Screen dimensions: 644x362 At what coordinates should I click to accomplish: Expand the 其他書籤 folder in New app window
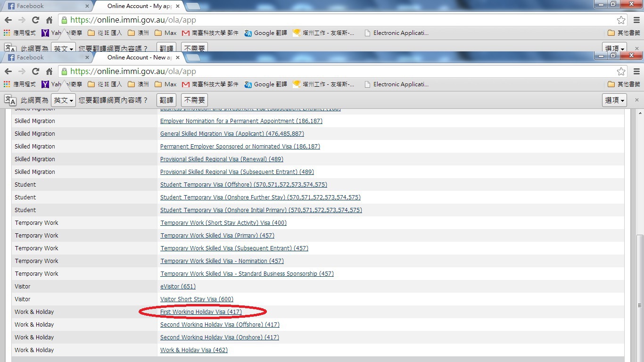[x=624, y=84]
